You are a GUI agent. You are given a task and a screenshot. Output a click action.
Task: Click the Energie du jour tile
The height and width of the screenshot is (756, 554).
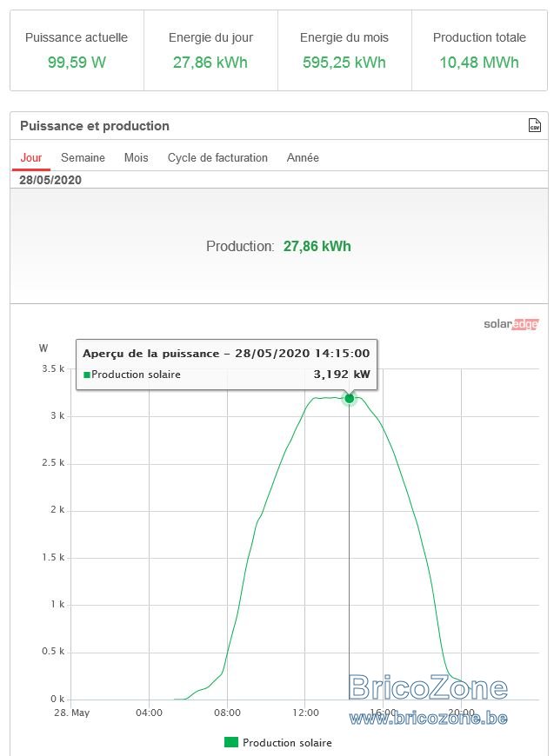[210, 50]
